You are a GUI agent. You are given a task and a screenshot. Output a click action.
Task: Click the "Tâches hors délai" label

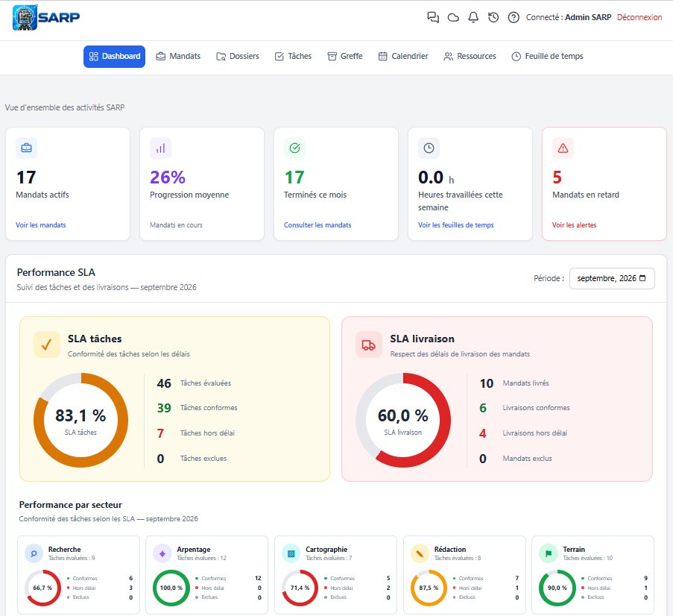[207, 433]
